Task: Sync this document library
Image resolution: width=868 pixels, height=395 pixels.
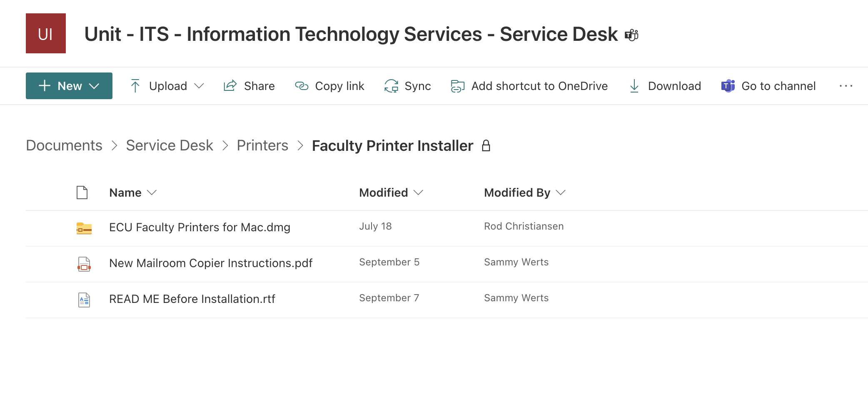Action: click(407, 86)
